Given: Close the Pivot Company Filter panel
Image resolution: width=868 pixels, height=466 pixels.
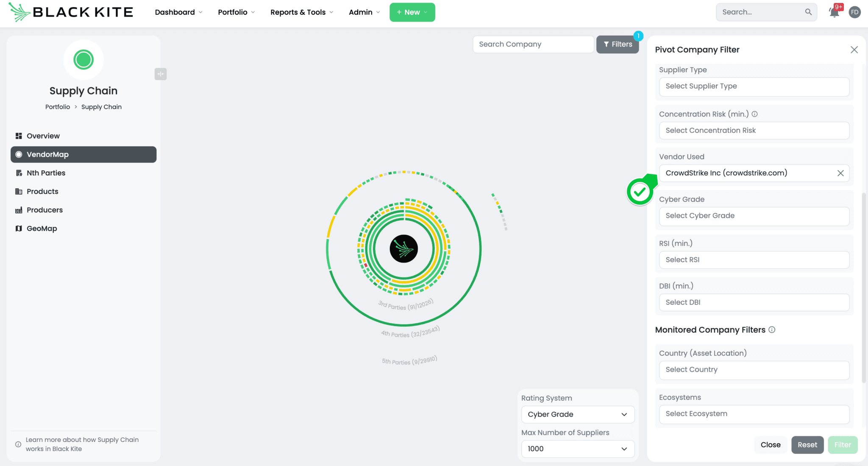Looking at the screenshot, I should [x=854, y=50].
